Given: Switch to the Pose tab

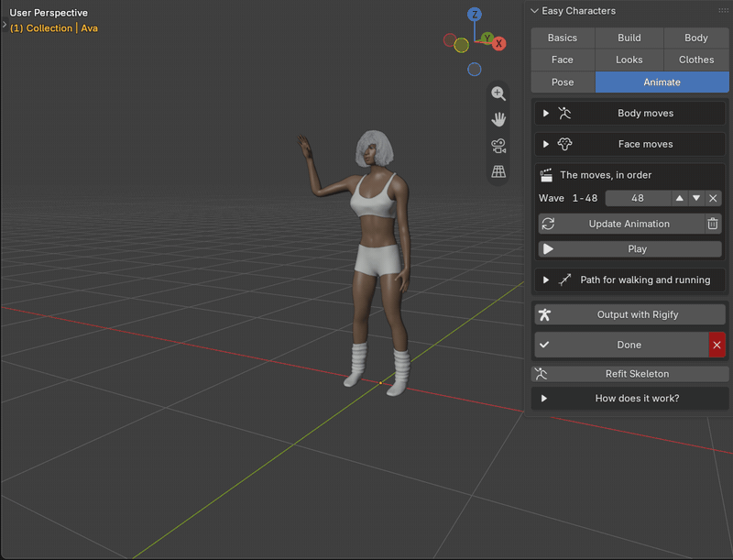Looking at the screenshot, I should 563,82.
